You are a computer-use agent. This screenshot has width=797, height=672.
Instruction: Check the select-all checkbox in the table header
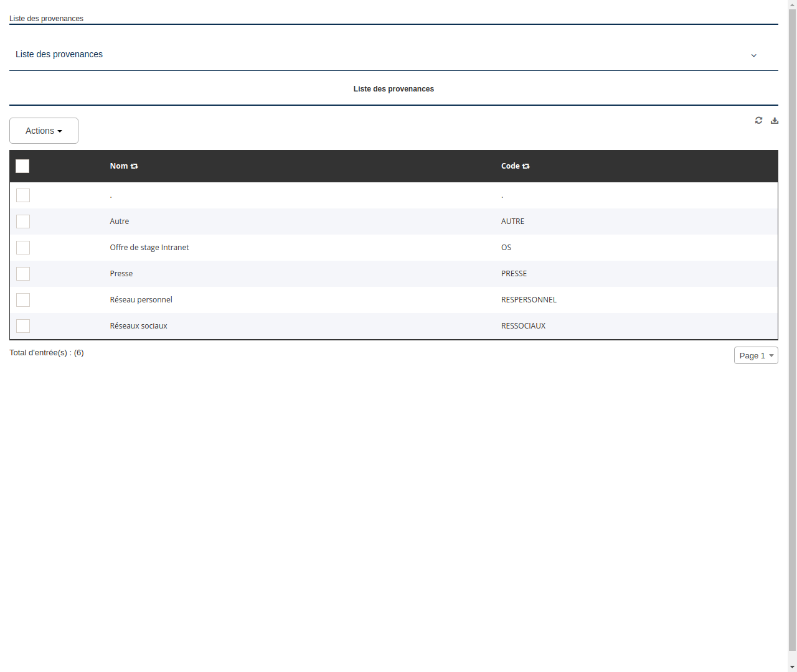22,166
